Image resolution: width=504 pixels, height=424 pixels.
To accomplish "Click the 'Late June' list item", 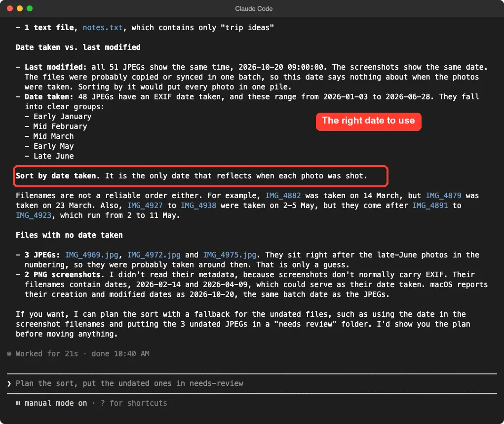I will (53, 156).
